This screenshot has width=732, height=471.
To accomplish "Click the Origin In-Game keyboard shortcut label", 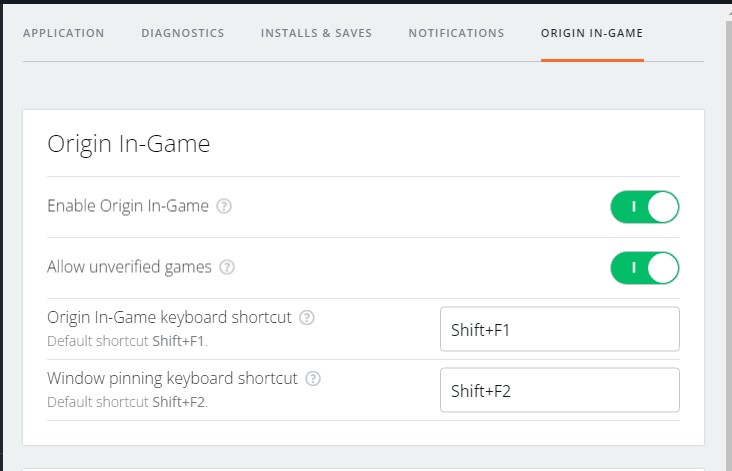I will point(169,318).
